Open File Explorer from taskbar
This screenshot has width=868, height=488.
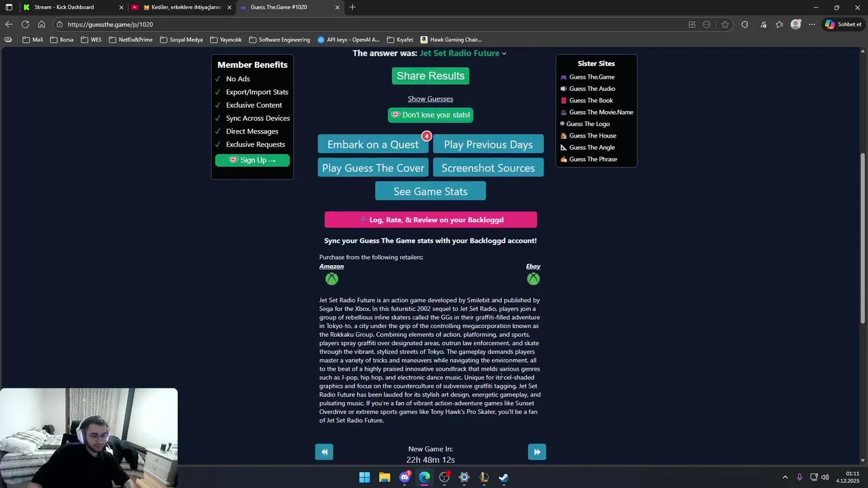click(384, 477)
